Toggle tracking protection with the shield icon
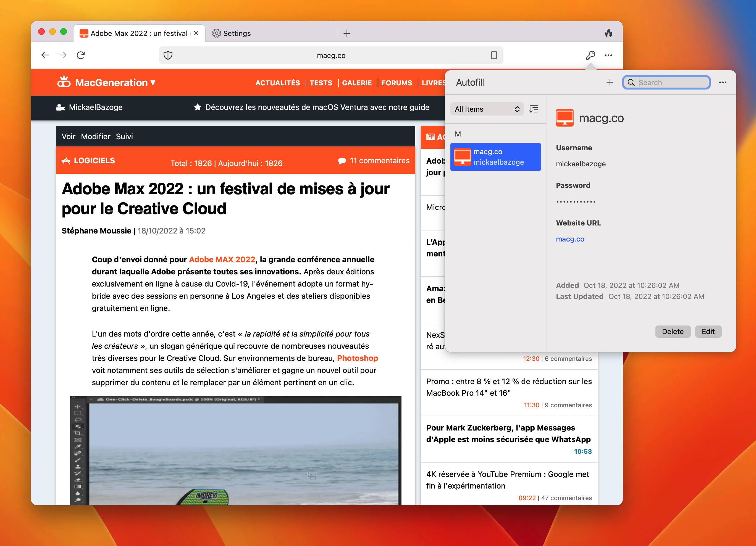This screenshot has height=546, width=756. [x=168, y=55]
